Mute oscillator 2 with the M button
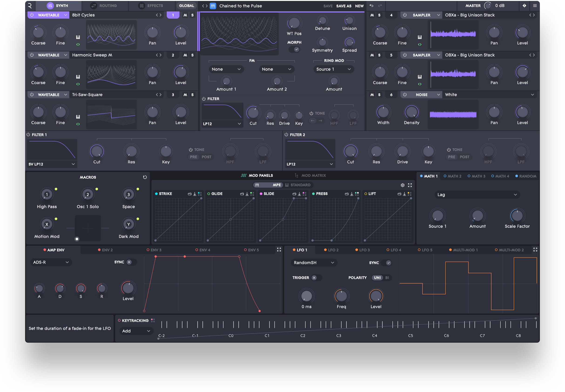This screenshot has height=392, width=565. point(185,55)
